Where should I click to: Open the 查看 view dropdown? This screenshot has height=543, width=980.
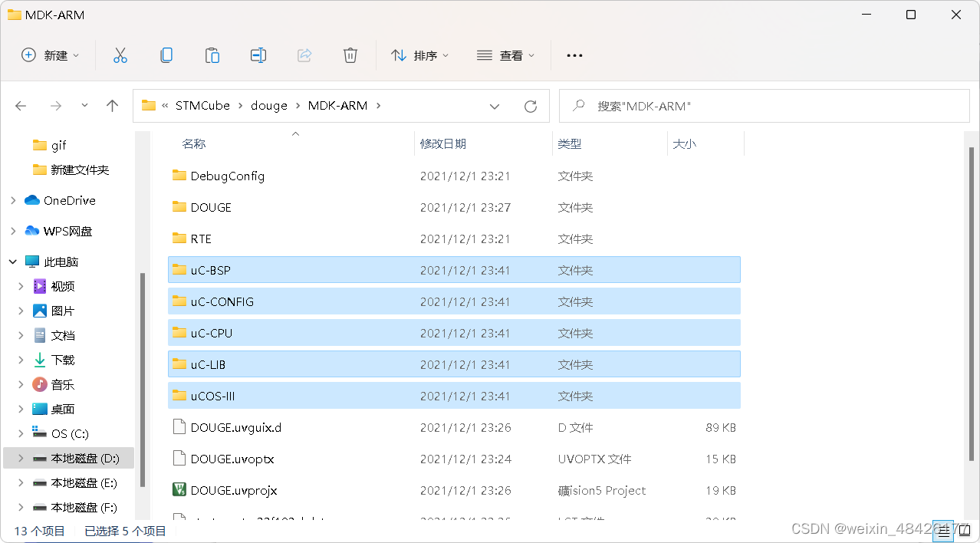coord(506,55)
